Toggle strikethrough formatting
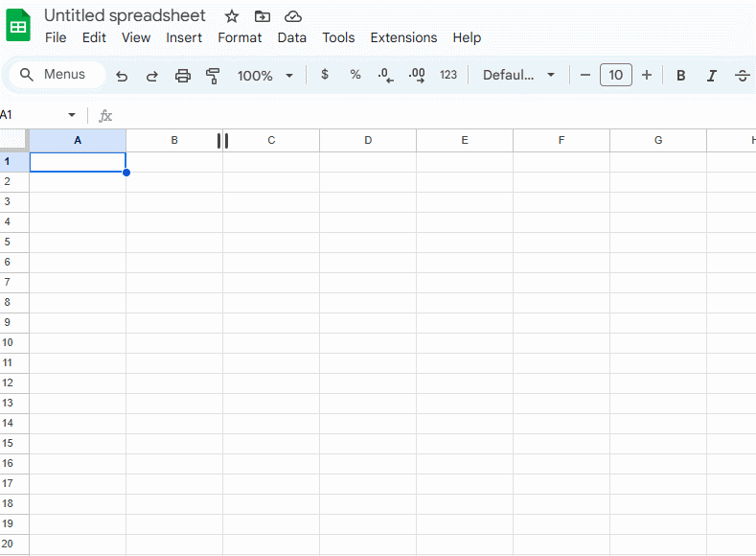Screen dimensions: 756x556 (742, 75)
